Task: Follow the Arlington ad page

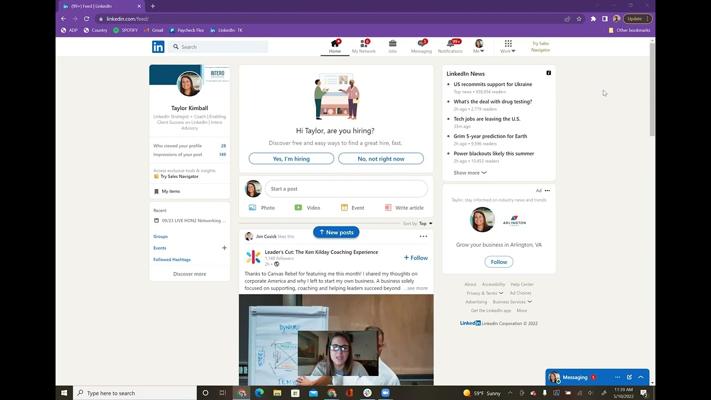Action: [x=498, y=262]
